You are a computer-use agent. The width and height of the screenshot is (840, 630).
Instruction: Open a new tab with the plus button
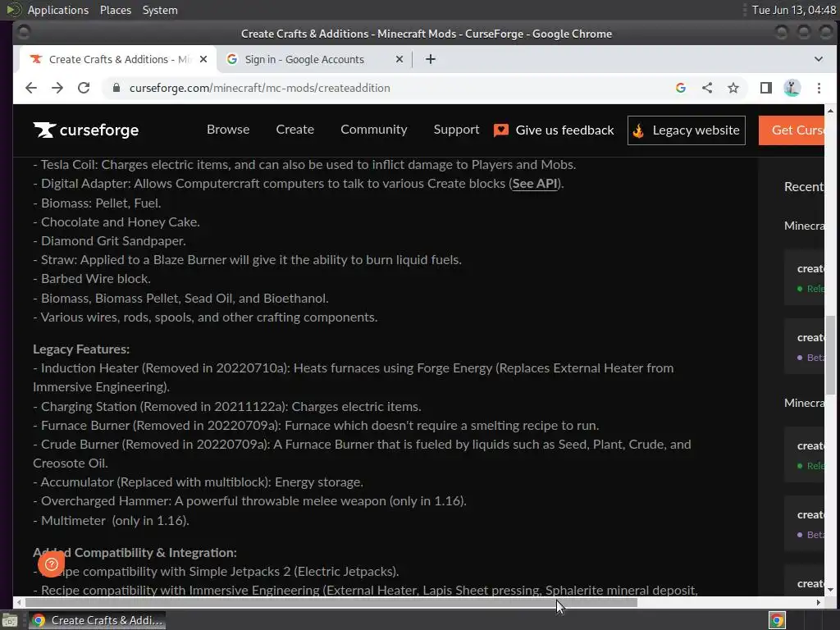click(x=430, y=59)
